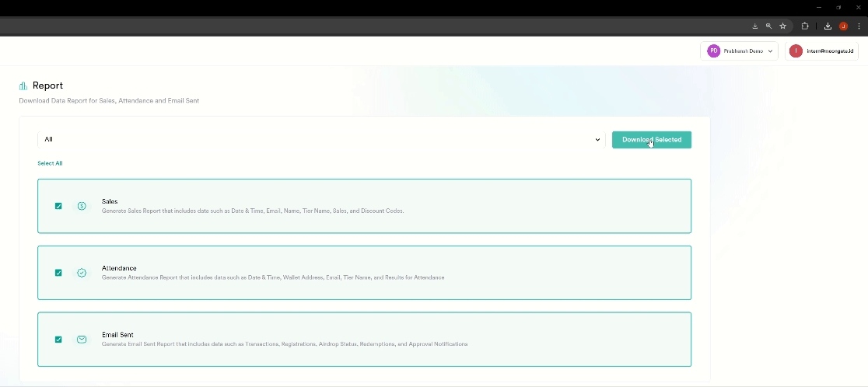Click the Report bar chart icon

[x=23, y=85]
